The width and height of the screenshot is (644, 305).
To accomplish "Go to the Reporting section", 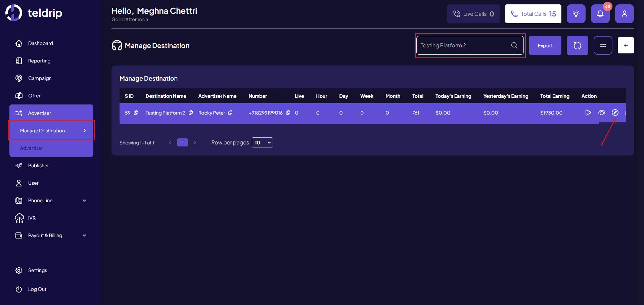I will 39,61.
